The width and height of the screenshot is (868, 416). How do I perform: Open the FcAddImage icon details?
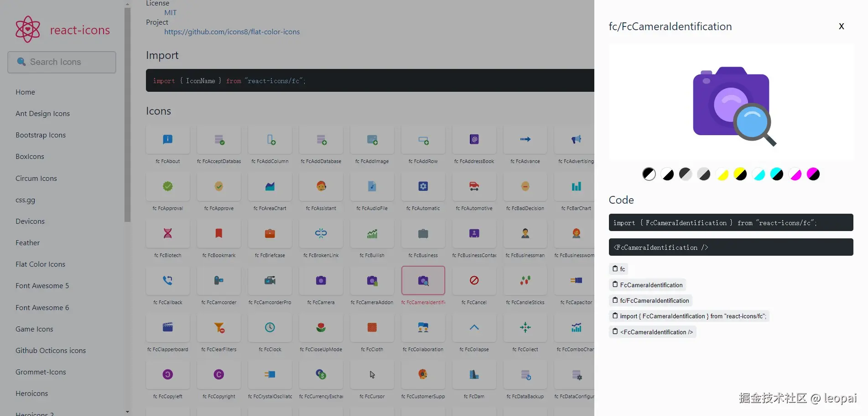click(x=372, y=140)
